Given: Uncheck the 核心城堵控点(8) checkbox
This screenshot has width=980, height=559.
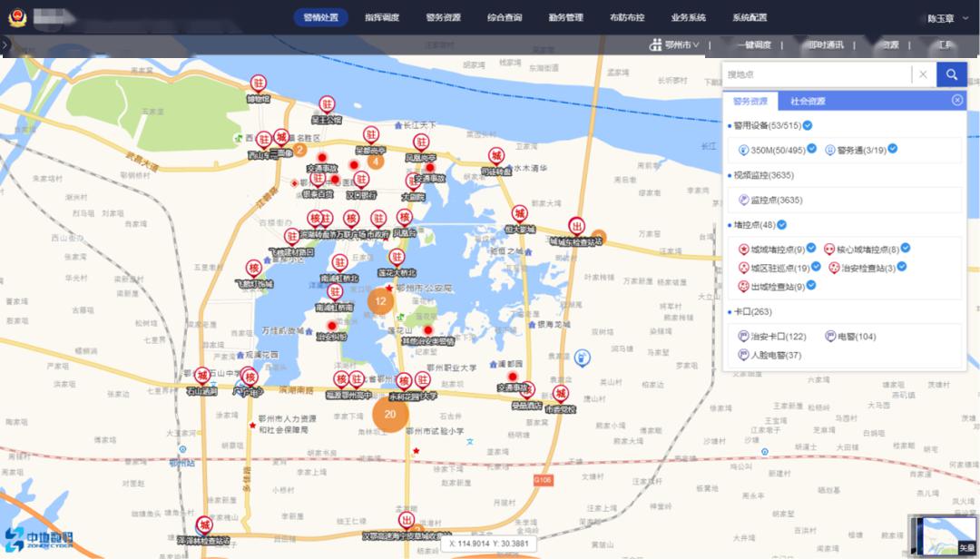Looking at the screenshot, I should (x=905, y=249).
